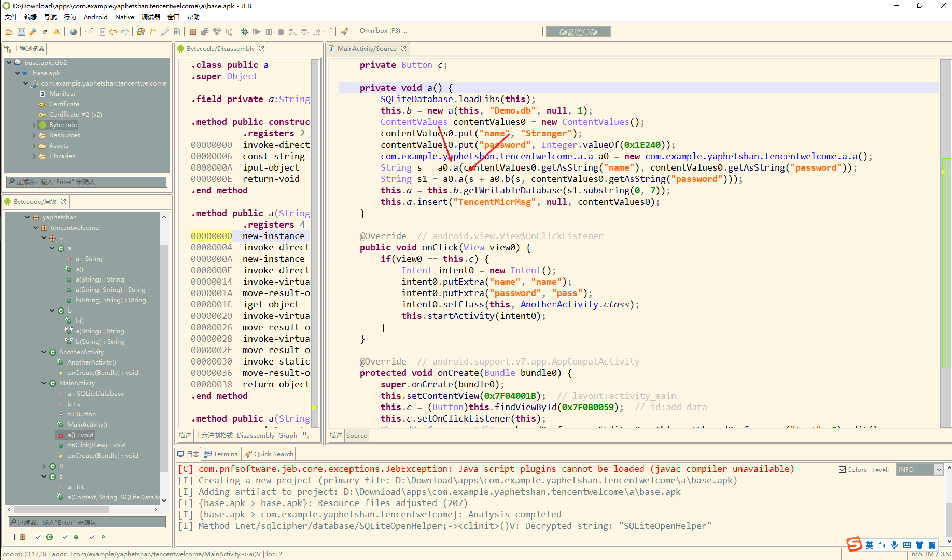952x560 pixels.
Task: Expand the Bytecode node in the project tree
Action: [x=34, y=125]
